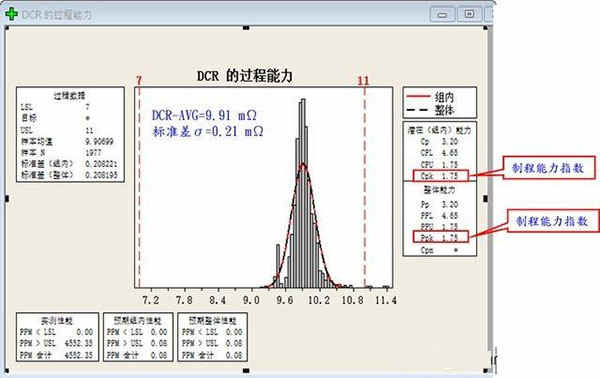Select 预期整体性能 PPM 合计 value 0.08
600x378 pixels.
(x=234, y=355)
